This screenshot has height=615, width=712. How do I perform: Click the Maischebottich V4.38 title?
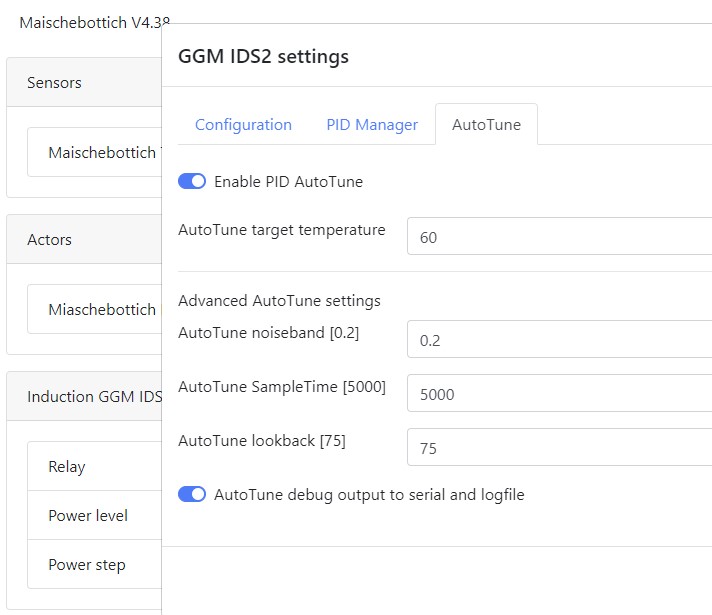click(x=86, y=23)
